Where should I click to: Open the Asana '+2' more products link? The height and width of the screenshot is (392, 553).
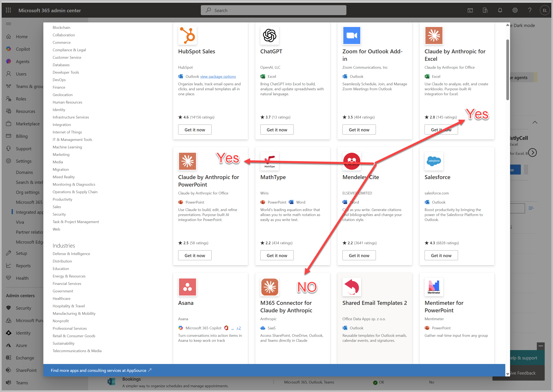point(238,328)
